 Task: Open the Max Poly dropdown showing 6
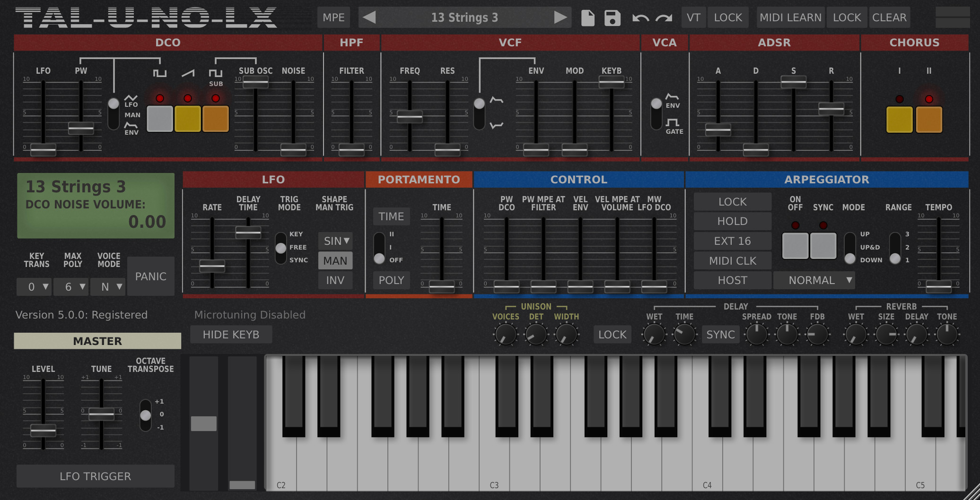point(70,287)
